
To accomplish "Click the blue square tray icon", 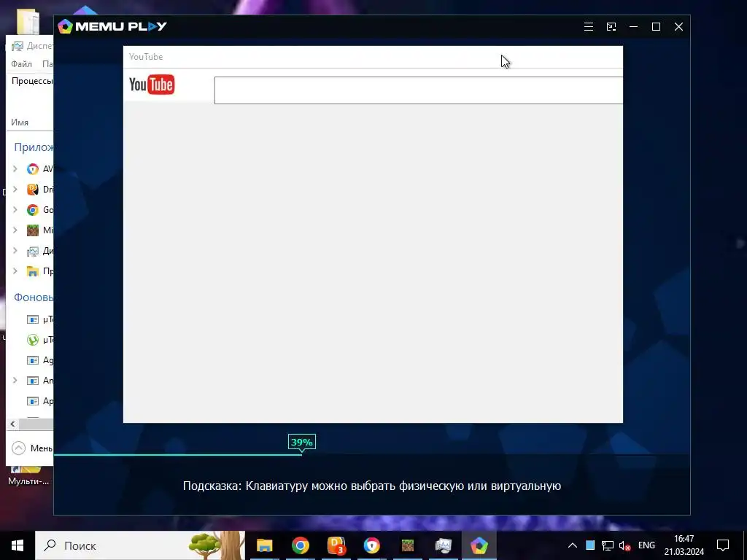I will click(589, 545).
